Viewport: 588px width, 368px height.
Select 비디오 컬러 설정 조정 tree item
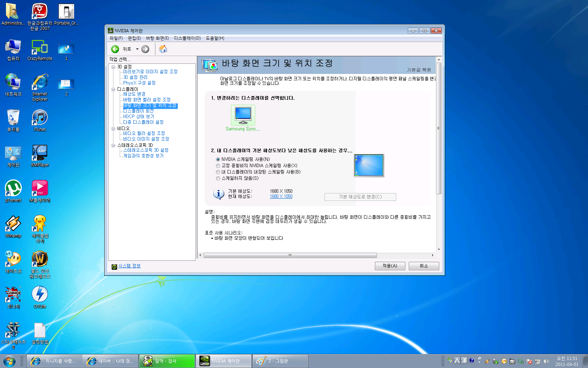point(144,134)
